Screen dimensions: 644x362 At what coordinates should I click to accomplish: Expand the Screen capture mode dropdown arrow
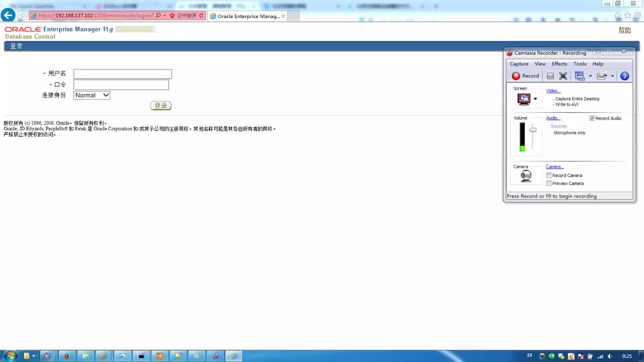tap(535, 99)
